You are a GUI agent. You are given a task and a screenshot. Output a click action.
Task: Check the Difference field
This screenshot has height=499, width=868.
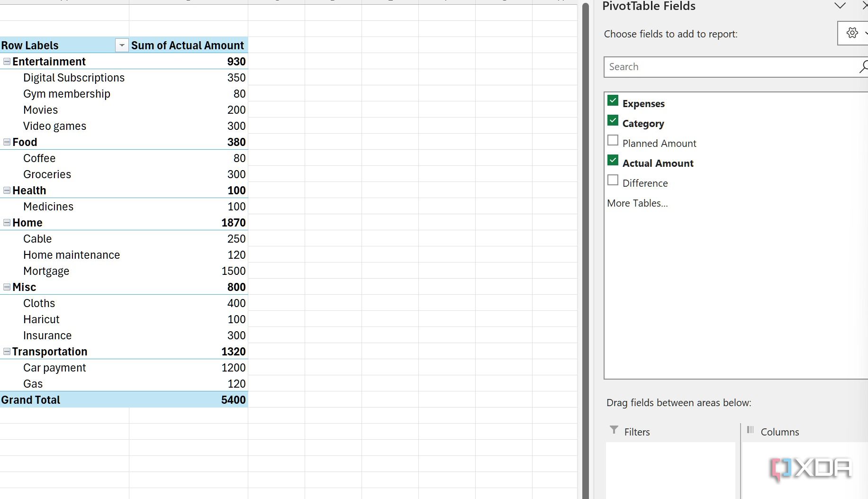pyautogui.click(x=613, y=180)
